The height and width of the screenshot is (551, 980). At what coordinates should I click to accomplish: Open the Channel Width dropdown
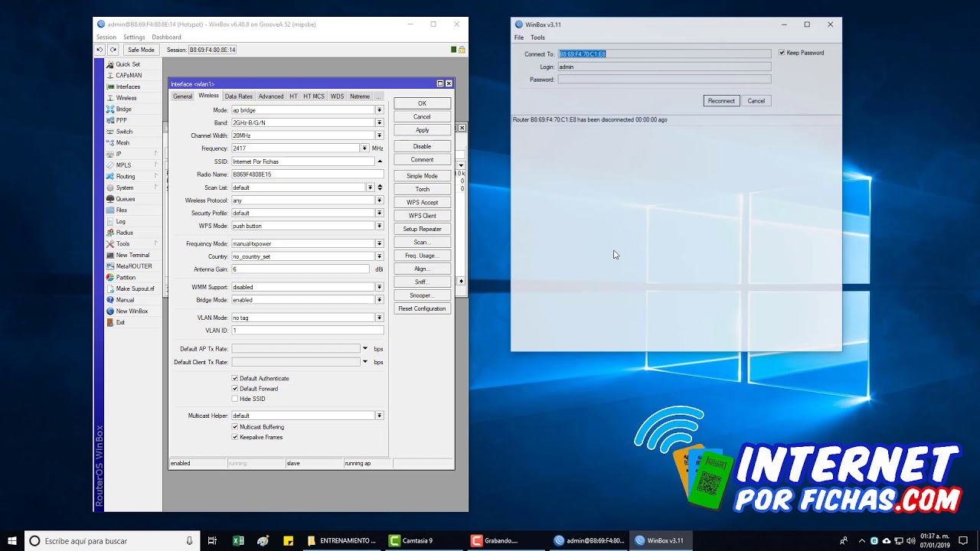[x=379, y=135]
